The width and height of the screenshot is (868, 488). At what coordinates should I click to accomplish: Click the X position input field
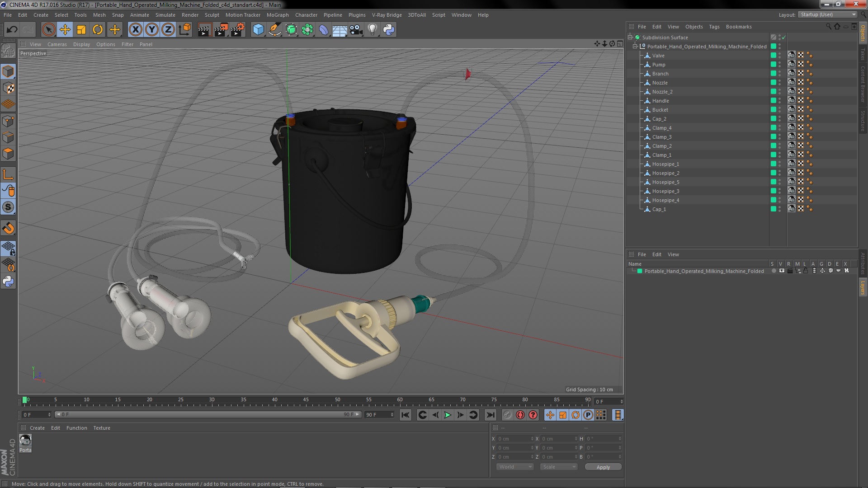(515, 439)
